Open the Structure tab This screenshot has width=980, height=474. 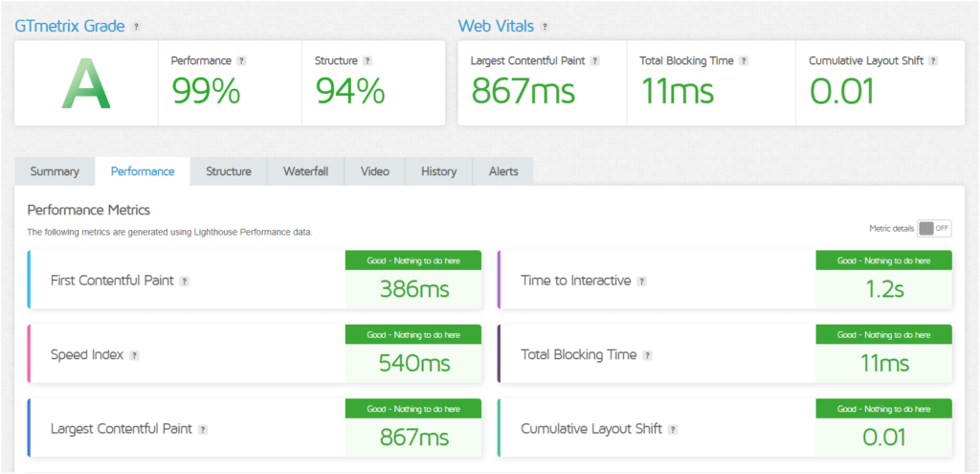[x=229, y=171]
